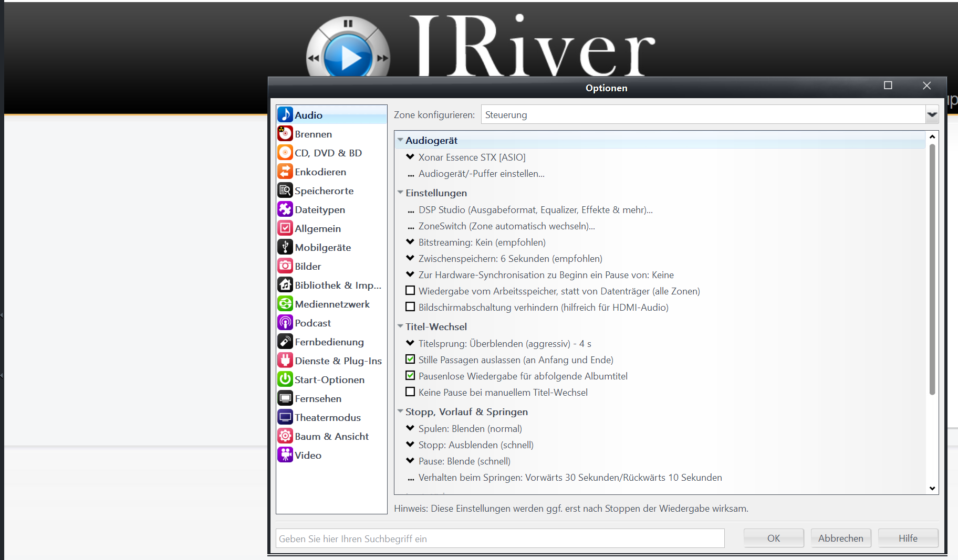958x560 pixels.
Task: Open the Dateitypen puzzle icon
Action: coord(285,209)
